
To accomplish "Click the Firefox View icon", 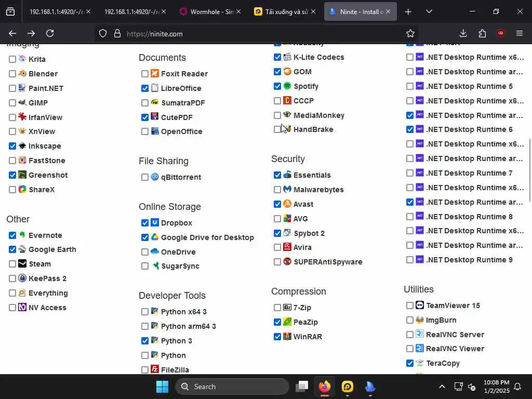I will pos(10,11).
